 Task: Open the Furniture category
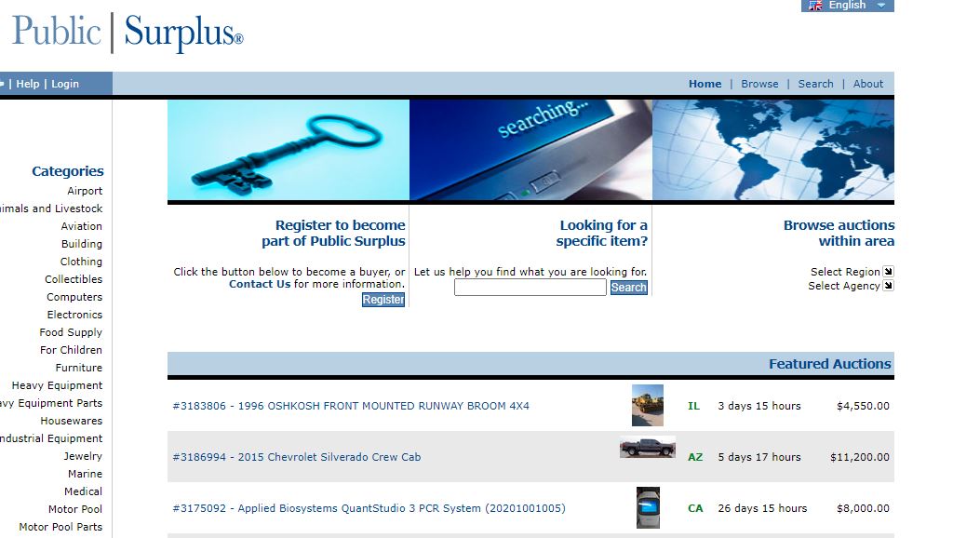pos(79,368)
